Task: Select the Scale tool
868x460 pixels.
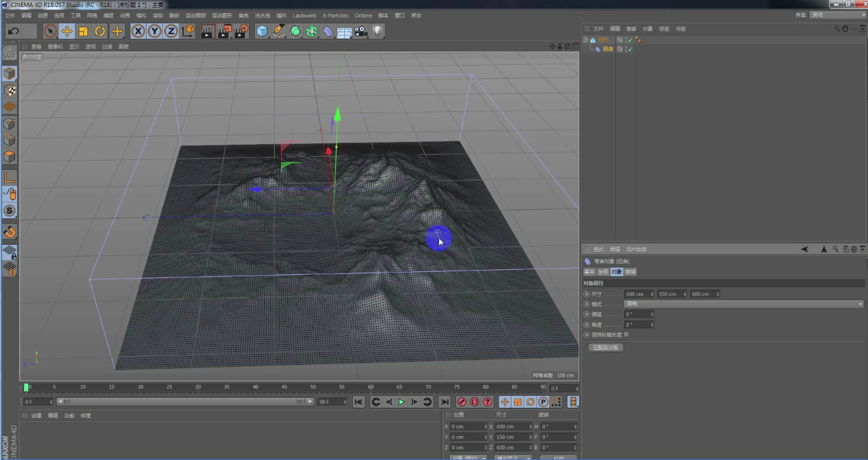Action: 83,31
